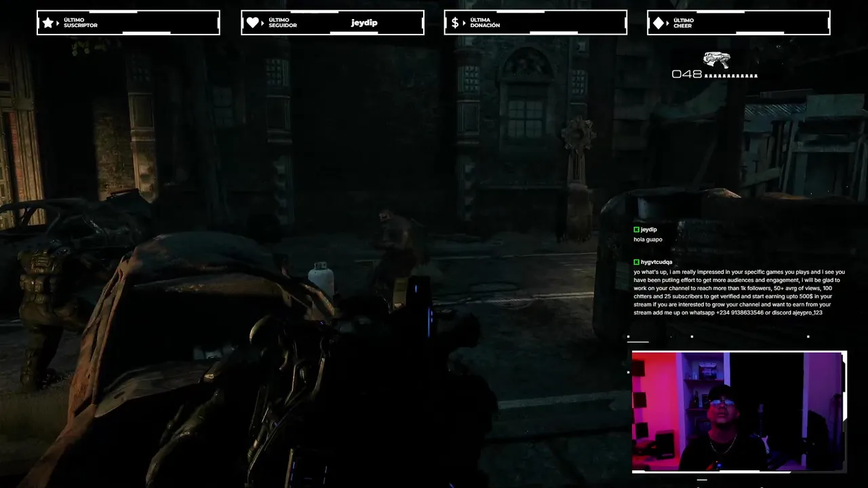Click the jeydip username in chat
This screenshot has width=868, height=488.
648,230
